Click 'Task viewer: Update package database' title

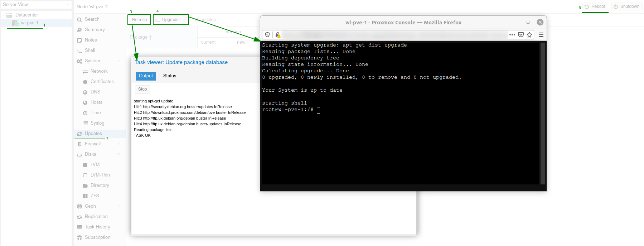click(181, 62)
